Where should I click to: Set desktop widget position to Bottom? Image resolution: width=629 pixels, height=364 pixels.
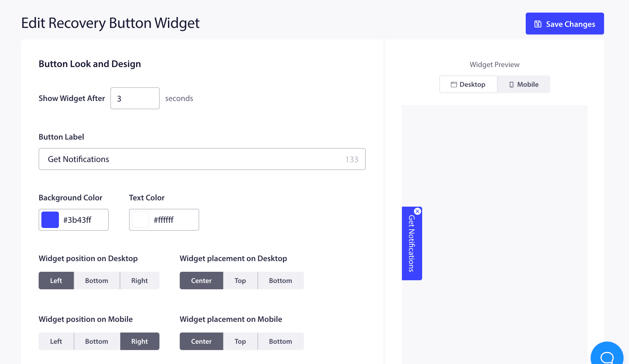[x=97, y=281]
